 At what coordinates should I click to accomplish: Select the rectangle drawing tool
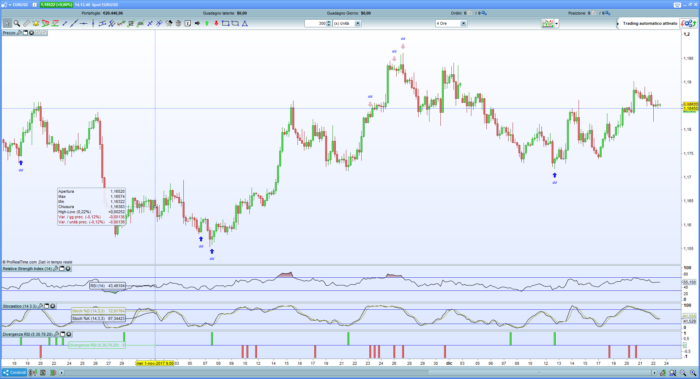225,24
